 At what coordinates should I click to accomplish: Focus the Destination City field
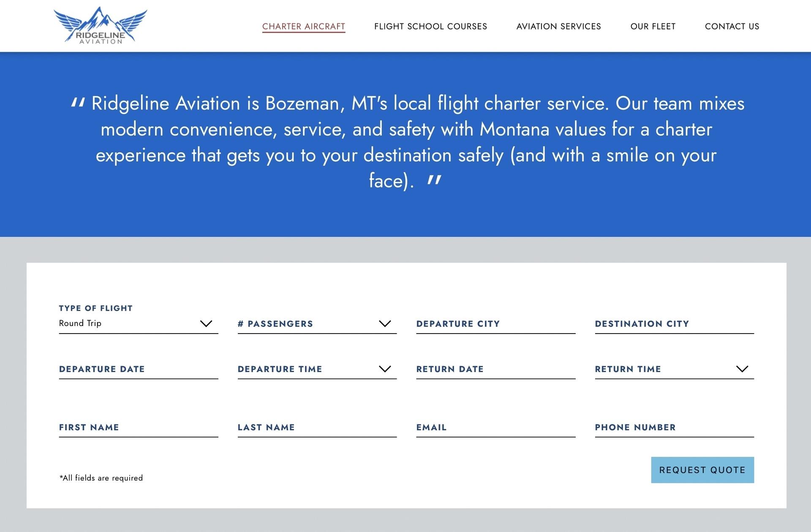(674, 324)
